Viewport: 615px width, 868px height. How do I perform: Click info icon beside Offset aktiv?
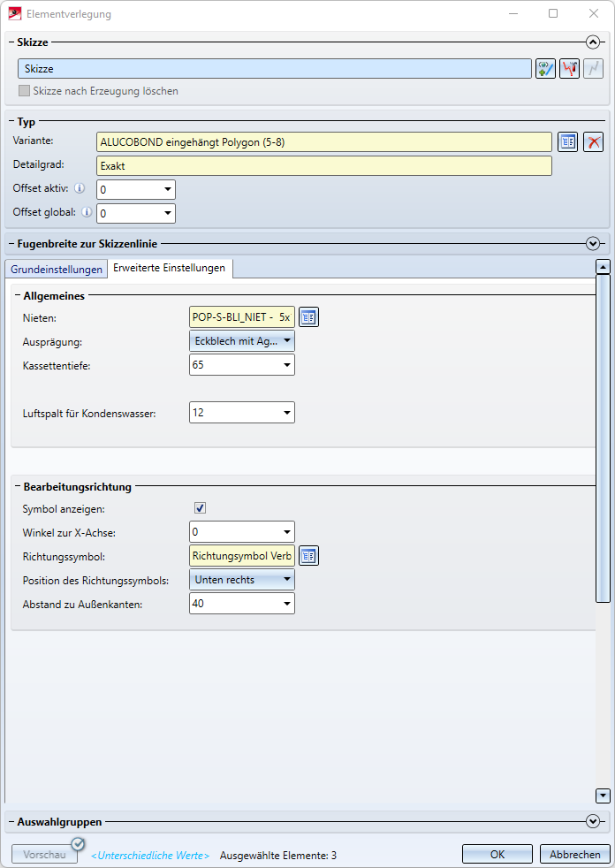tap(80, 188)
